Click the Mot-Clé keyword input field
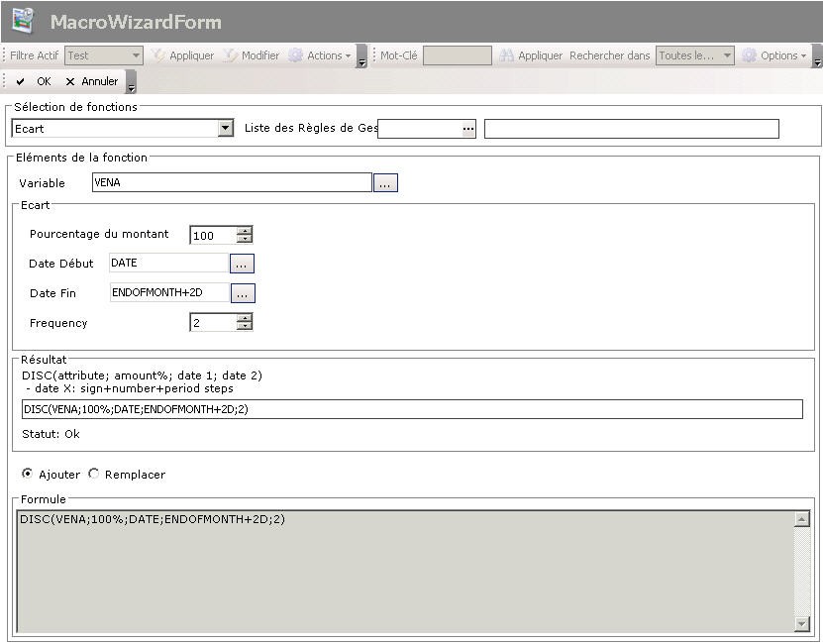 [x=457, y=55]
